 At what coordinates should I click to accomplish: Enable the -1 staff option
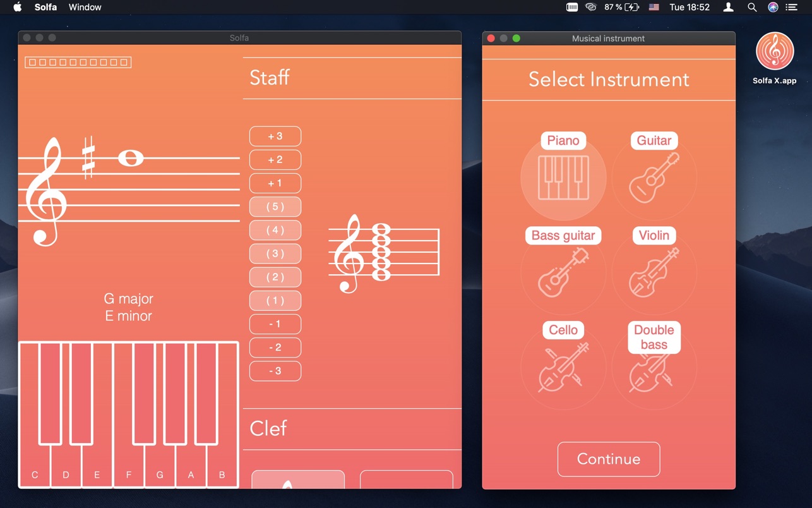[275, 324]
